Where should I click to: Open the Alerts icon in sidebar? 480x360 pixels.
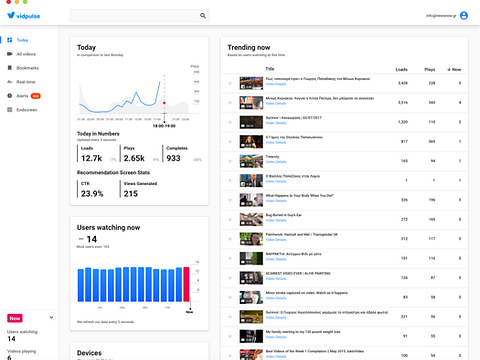(x=10, y=96)
